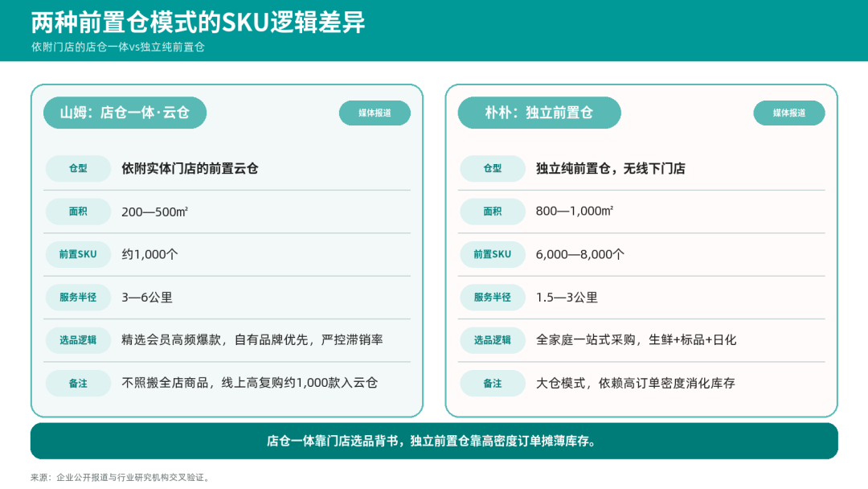Viewport: 868px width, 489px height.
Task: Click the value 6,000—8,000个
Action: pyautogui.click(x=579, y=254)
